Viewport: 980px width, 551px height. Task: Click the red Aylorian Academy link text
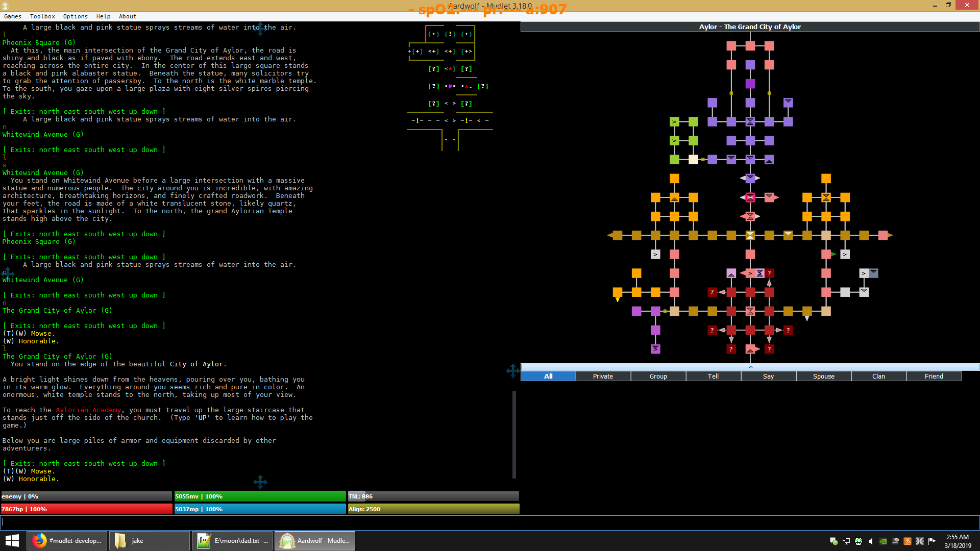(x=88, y=410)
